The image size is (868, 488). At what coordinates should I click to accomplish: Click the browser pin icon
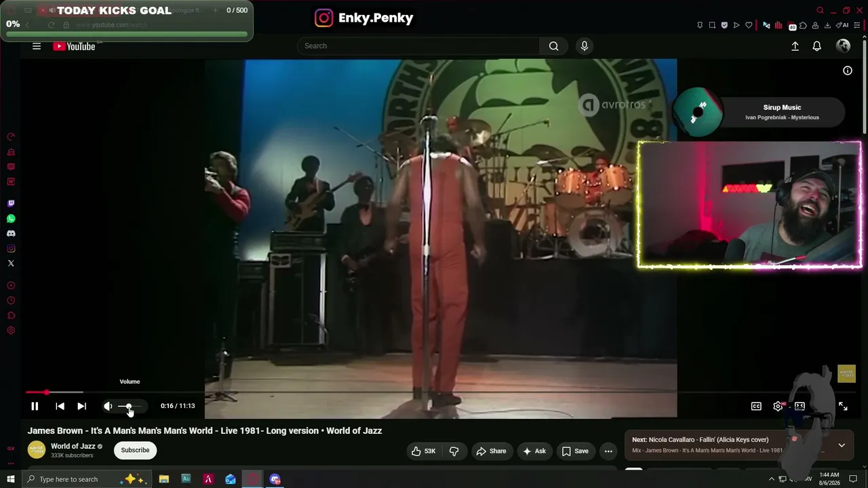(x=700, y=26)
